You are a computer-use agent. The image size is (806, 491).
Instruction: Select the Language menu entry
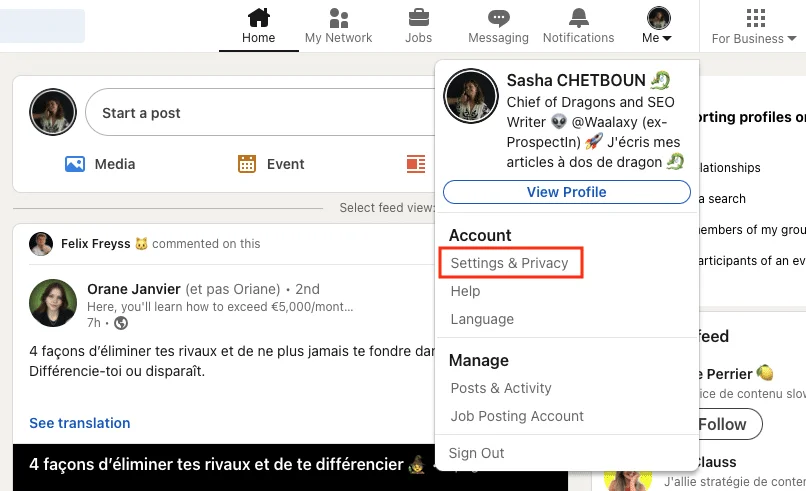(x=482, y=319)
